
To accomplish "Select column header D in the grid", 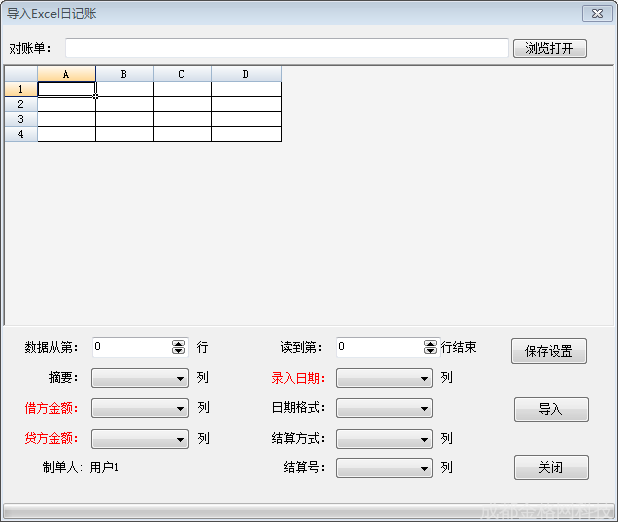I will click(246, 74).
